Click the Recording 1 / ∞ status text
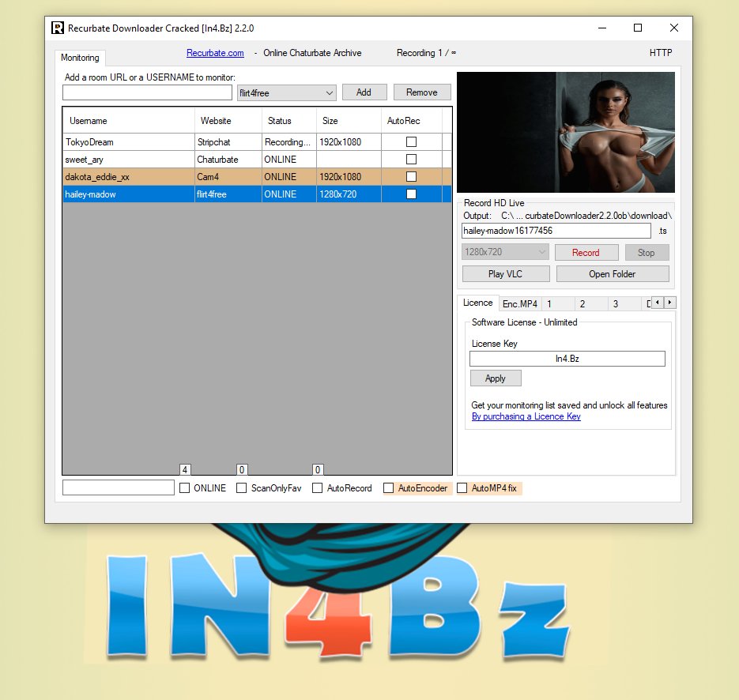Viewport: 739px width, 700px height. [426, 53]
